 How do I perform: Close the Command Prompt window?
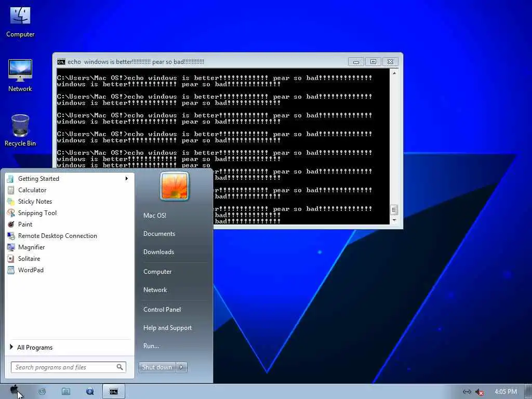coord(390,62)
